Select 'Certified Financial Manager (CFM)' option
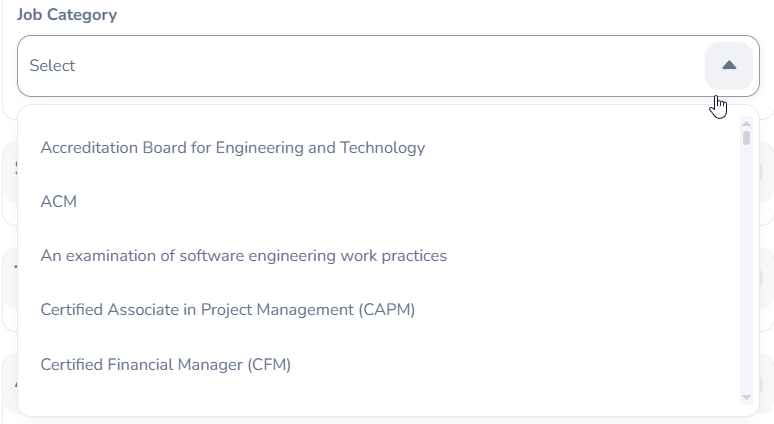 tap(166, 364)
